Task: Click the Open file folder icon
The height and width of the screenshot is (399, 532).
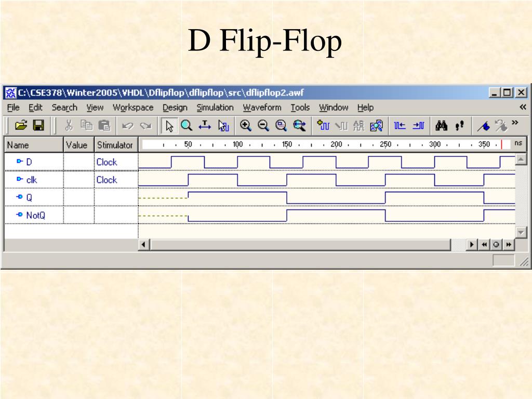Action: (x=21, y=126)
